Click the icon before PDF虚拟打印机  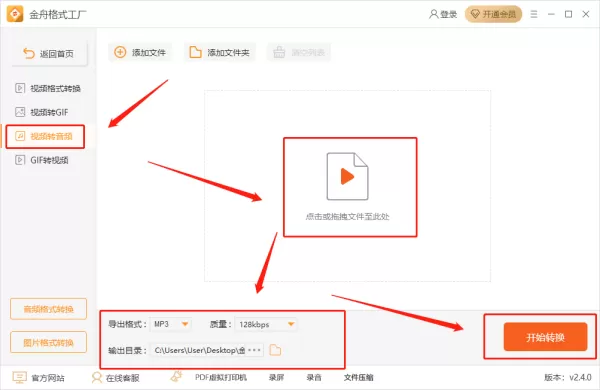pos(176,376)
